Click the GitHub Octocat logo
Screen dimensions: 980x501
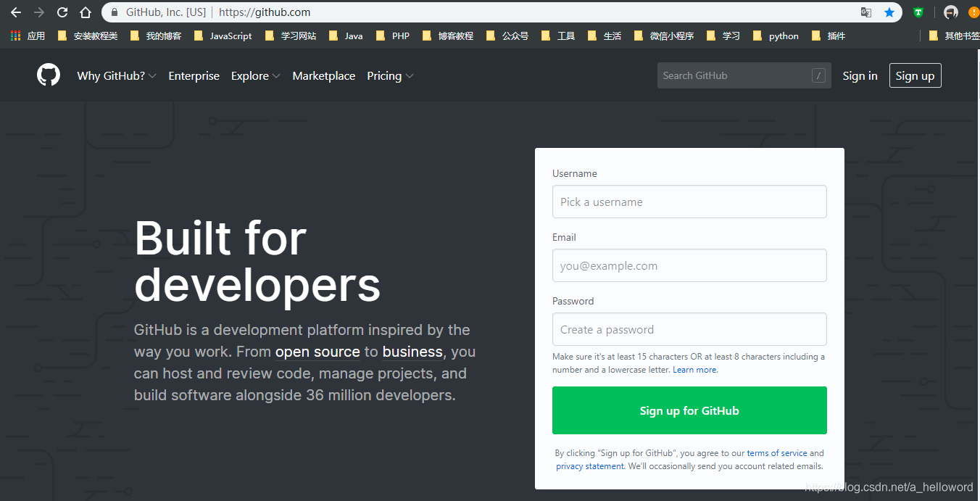point(49,75)
